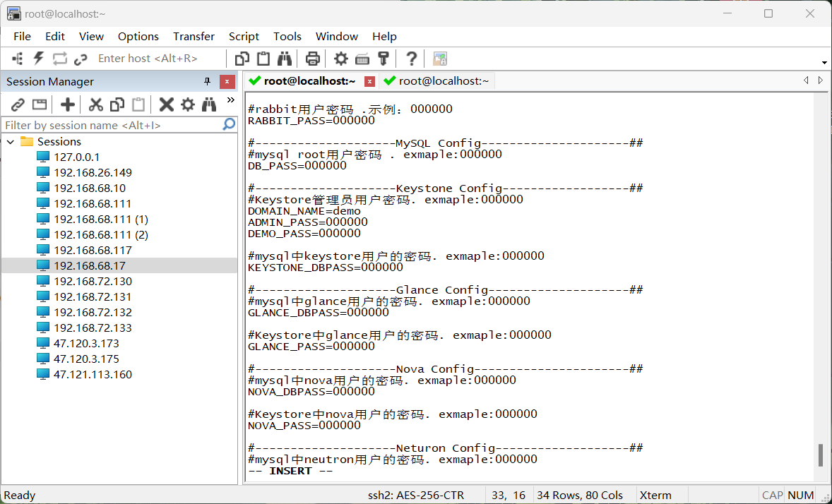Click the Help question mark icon
832x504 pixels.
[x=412, y=59]
